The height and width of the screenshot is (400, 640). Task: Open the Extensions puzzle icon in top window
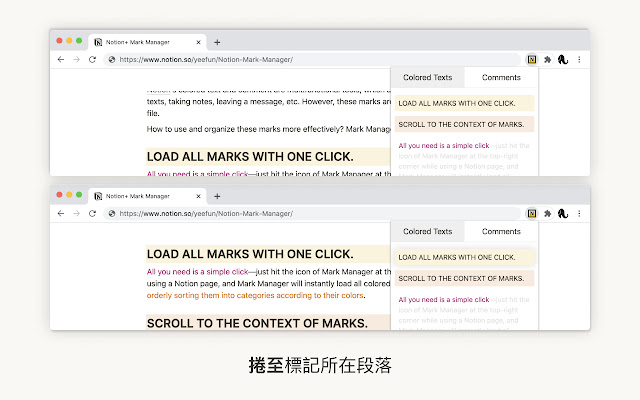pos(546,60)
